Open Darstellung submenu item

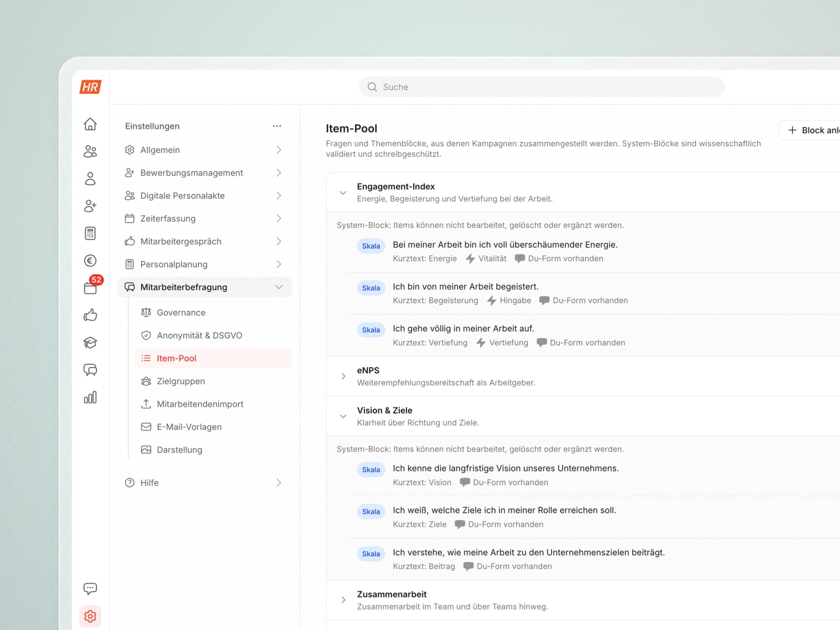point(213,450)
